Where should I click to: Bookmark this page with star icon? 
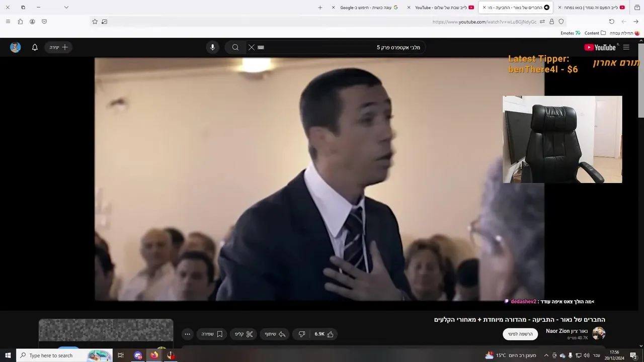[x=95, y=22]
